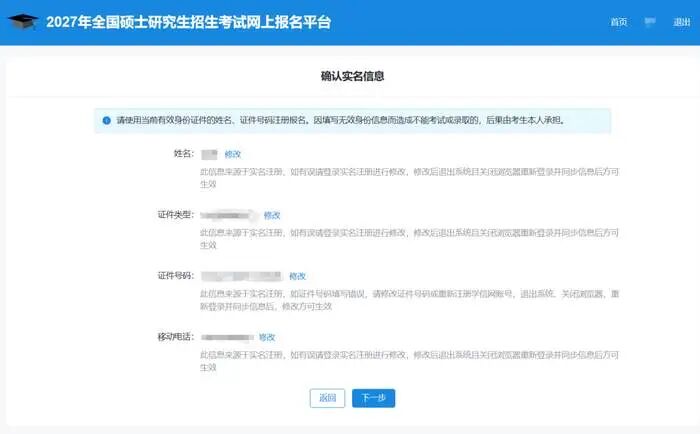The width and height of the screenshot is (700, 434).
Task: Click 修改 link next to 移动电话
Action: (267, 338)
